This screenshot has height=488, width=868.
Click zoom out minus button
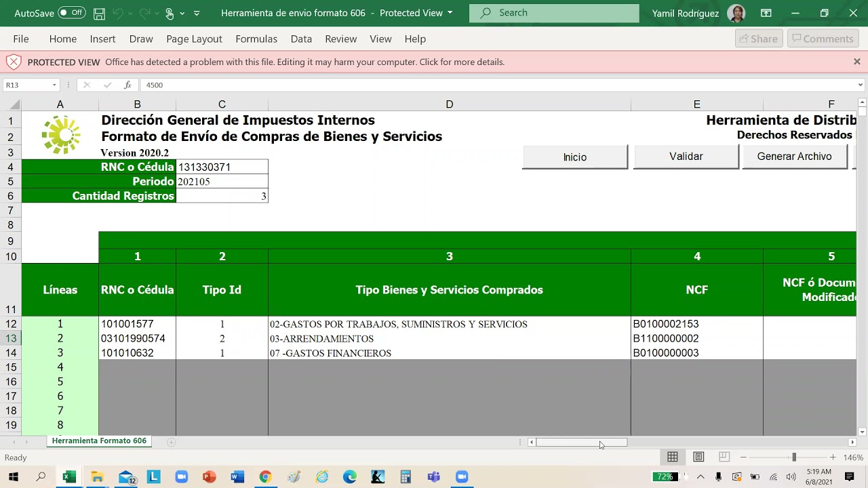click(743, 457)
